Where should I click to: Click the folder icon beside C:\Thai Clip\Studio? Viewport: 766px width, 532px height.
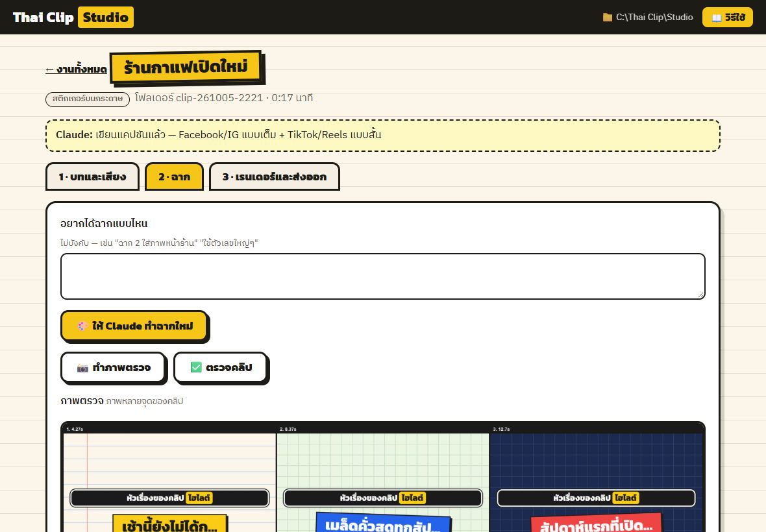click(607, 17)
